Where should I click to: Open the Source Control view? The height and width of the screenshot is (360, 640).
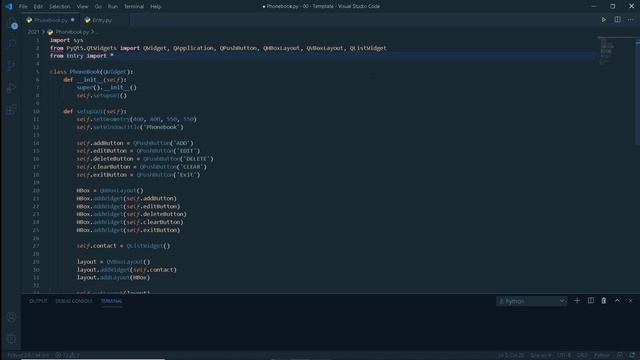[x=11, y=66]
